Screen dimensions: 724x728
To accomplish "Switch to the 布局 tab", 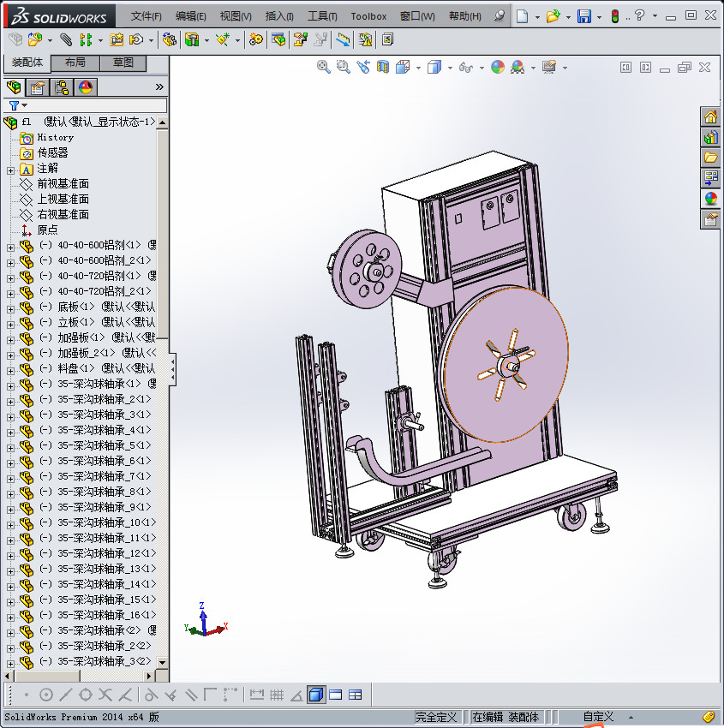I will point(75,63).
